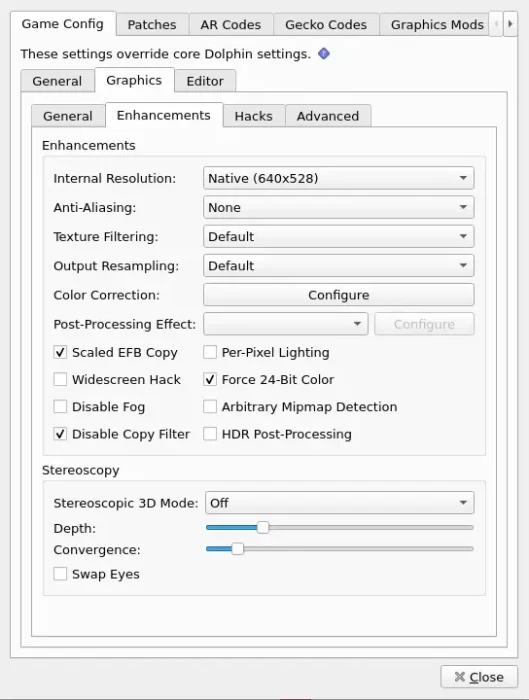Switch to the Hacks tab

click(x=254, y=116)
